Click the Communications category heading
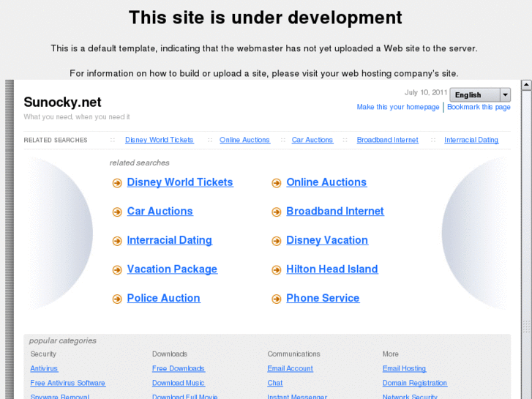This screenshot has width=532, height=399. tap(293, 354)
